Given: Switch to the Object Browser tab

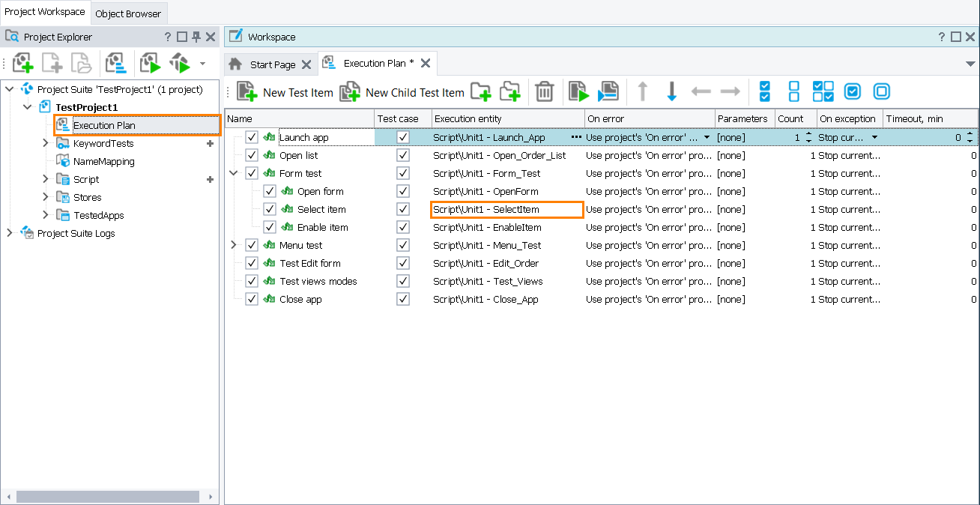Looking at the screenshot, I should [128, 13].
